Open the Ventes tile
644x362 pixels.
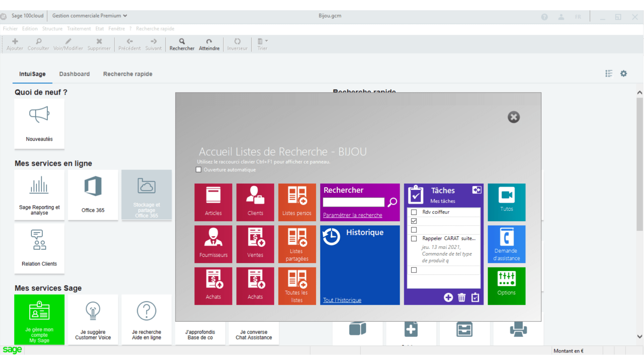click(255, 244)
